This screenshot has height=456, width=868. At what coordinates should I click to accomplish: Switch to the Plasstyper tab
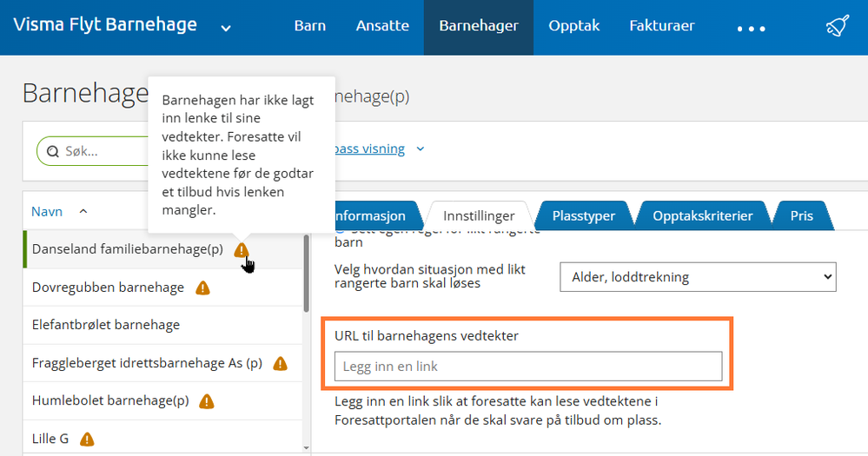584,215
